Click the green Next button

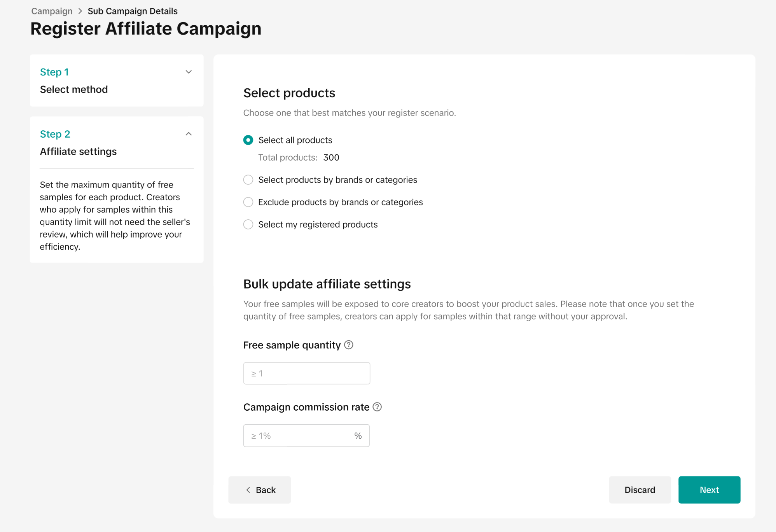pos(709,490)
